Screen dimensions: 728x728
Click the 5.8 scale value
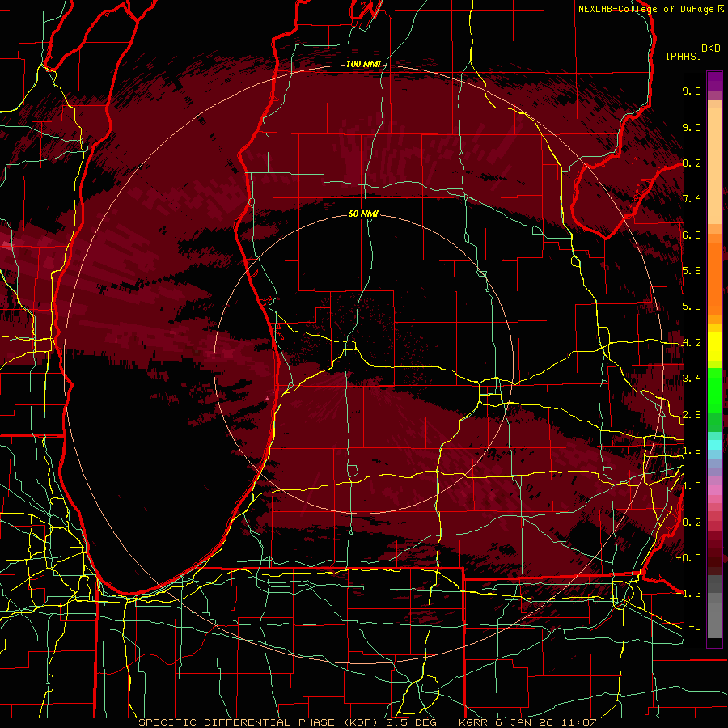coord(692,271)
